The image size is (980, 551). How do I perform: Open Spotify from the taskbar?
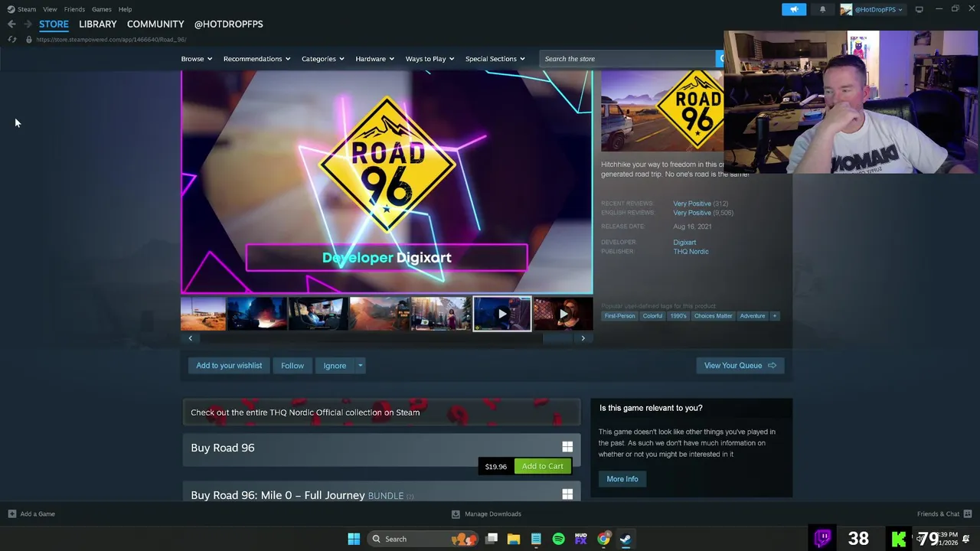[558, 539]
